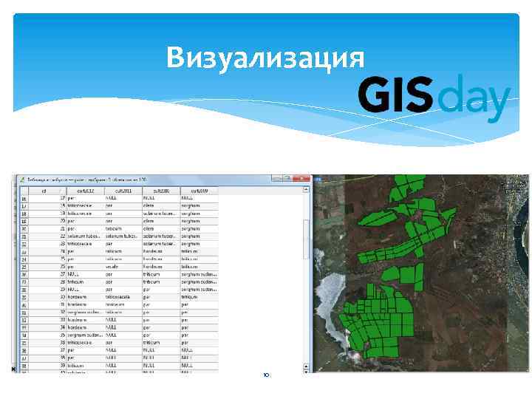Select cult2012 cell 'solanum tubes..' in row id 22
This screenshot has height=399, width=532.
[x=86, y=236]
